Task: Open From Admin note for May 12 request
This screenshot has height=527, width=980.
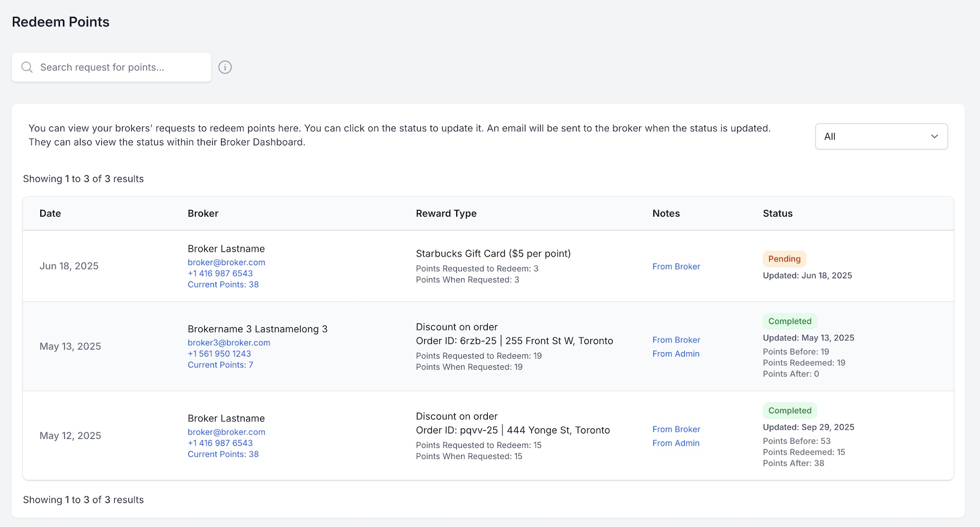Action: tap(676, 443)
